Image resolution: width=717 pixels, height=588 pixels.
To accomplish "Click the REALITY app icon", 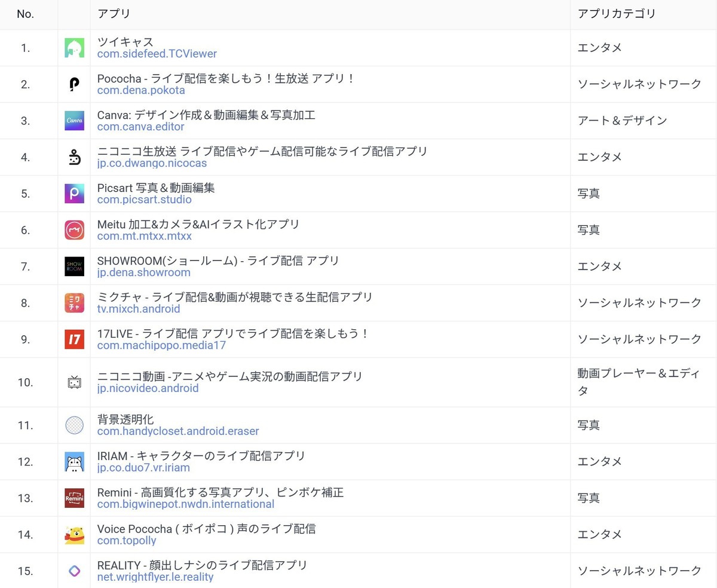I will (x=74, y=571).
